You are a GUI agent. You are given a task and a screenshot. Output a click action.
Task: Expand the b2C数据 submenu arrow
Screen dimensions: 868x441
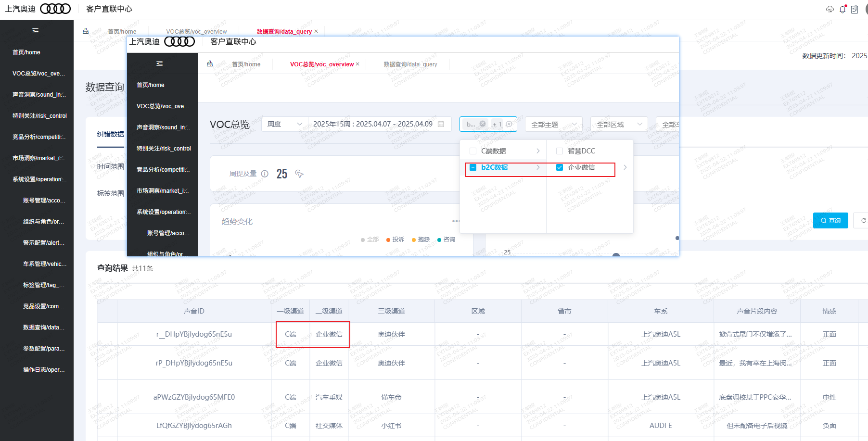click(538, 167)
